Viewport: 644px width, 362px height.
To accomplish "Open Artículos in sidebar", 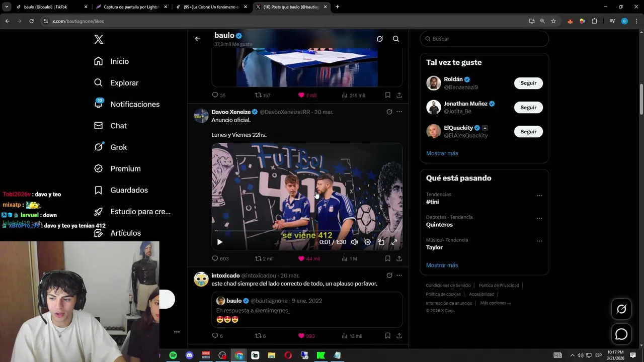I will coord(117,233).
